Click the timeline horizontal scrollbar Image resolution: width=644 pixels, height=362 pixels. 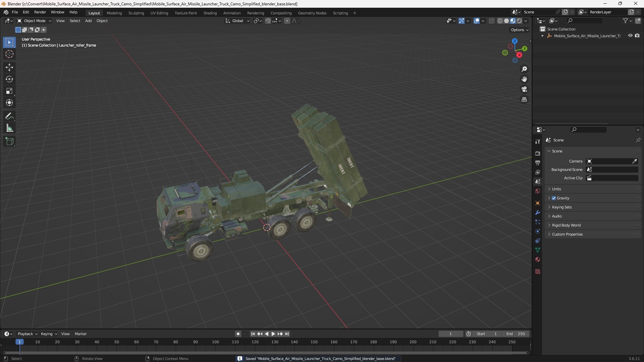[x=266, y=353]
